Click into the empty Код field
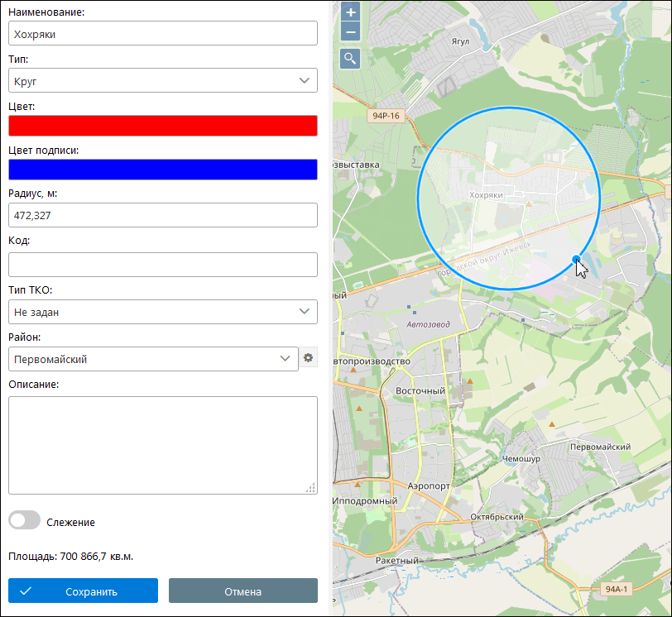The width and height of the screenshot is (672, 617). coord(162,265)
